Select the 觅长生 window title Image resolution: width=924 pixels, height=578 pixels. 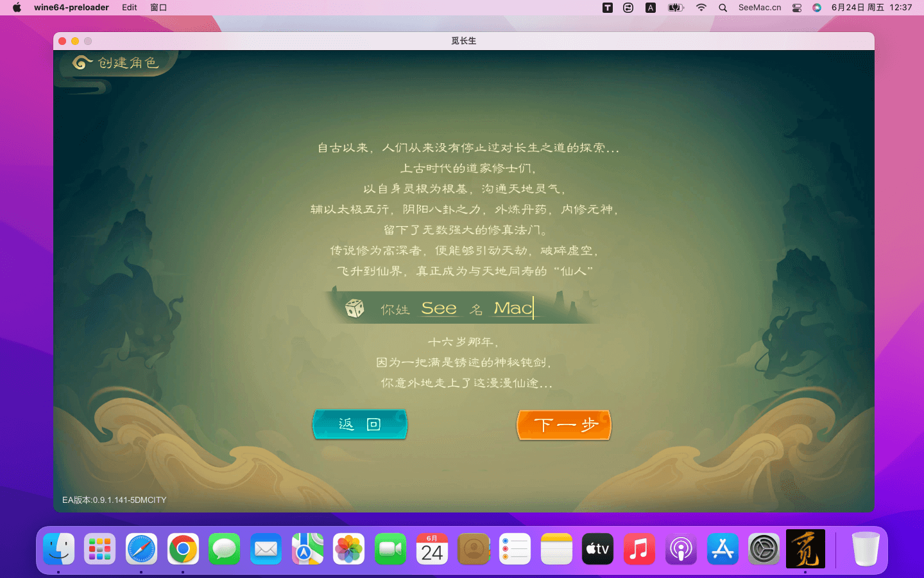pyautogui.click(x=463, y=41)
